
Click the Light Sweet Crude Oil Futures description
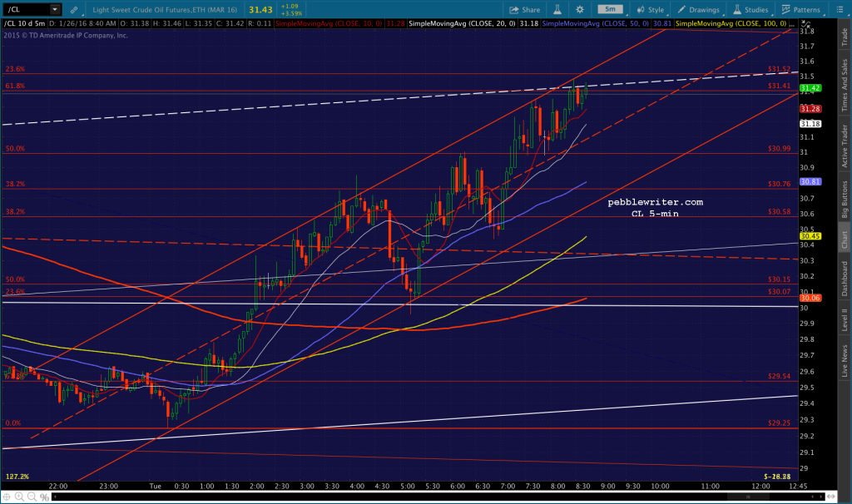coord(165,10)
